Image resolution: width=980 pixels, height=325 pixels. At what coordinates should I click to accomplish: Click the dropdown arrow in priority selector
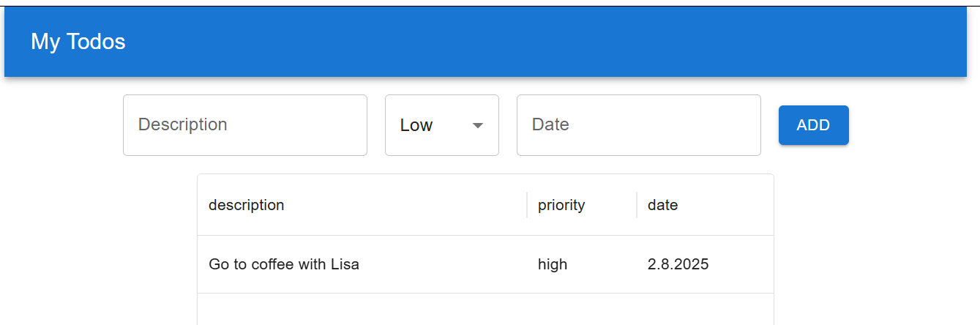(478, 125)
